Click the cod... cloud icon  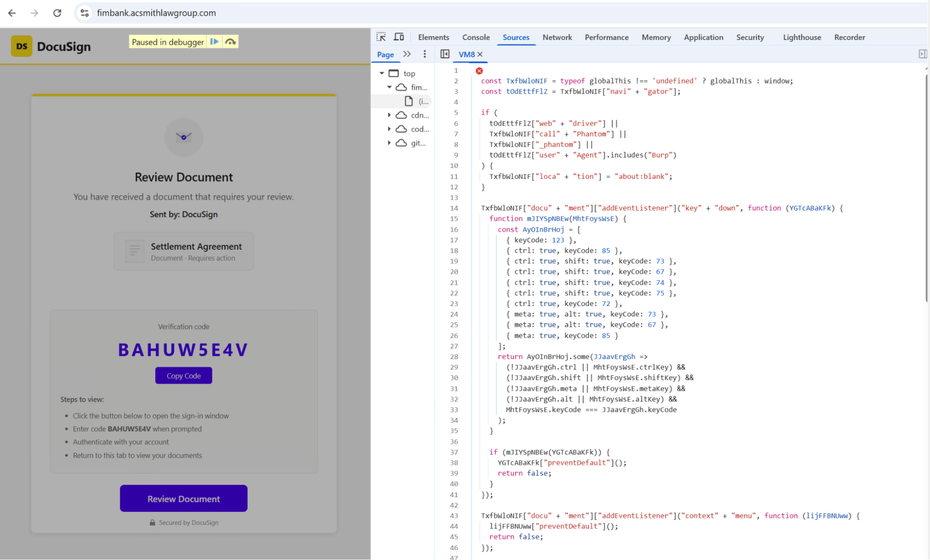coord(401,129)
